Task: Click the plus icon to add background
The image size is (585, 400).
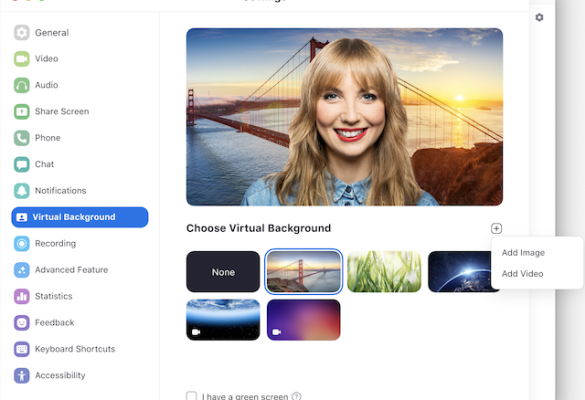Action: (x=496, y=228)
